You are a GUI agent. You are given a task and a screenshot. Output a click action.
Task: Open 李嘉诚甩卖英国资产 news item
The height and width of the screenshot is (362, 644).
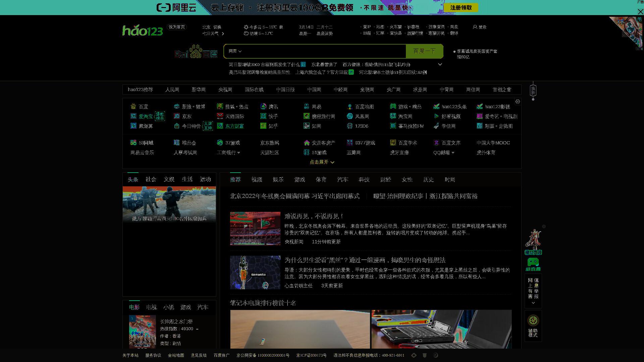click(x=477, y=54)
